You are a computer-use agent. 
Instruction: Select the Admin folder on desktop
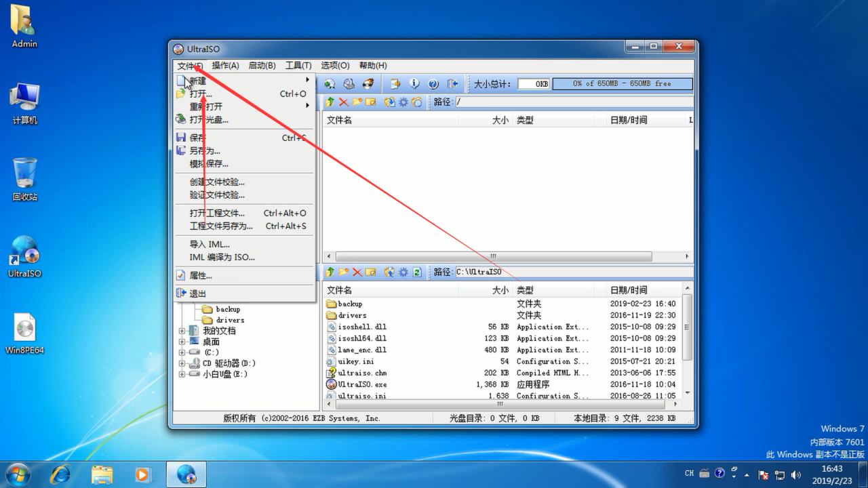[x=25, y=26]
